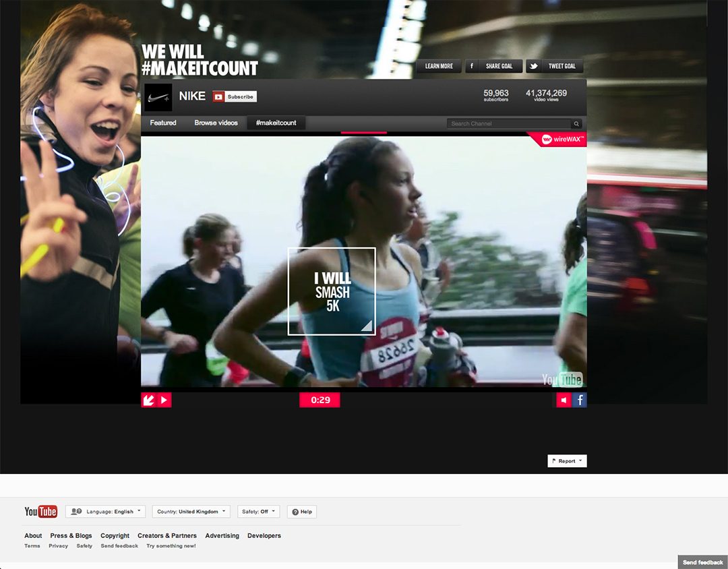Switch to the Browse videos tab
Viewport: 728px width, 569px height.
pos(216,123)
